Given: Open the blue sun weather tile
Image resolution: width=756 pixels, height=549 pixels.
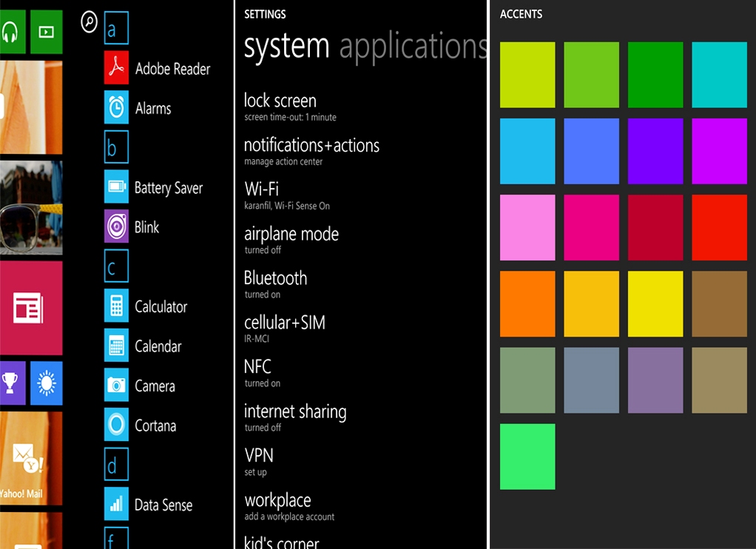Looking at the screenshot, I should pos(47,383).
